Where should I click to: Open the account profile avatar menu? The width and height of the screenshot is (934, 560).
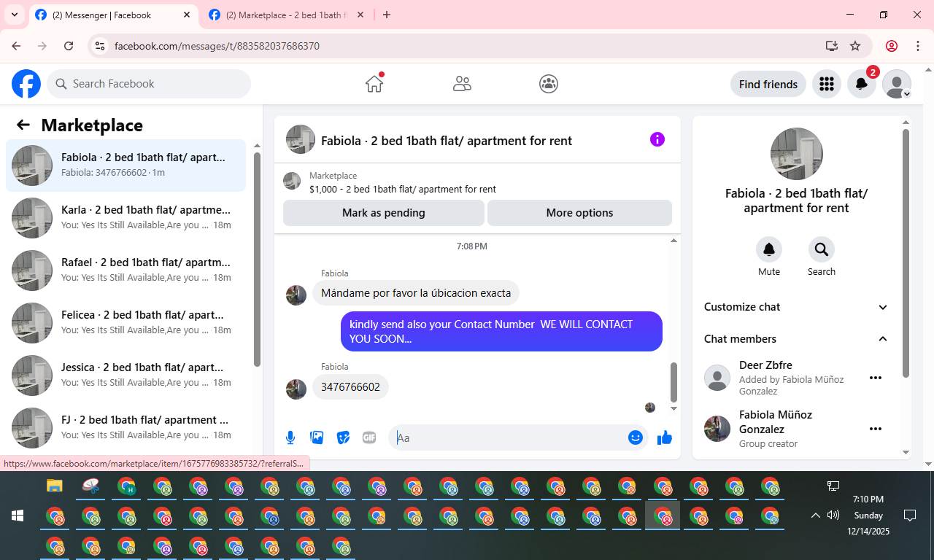(x=897, y=84)
